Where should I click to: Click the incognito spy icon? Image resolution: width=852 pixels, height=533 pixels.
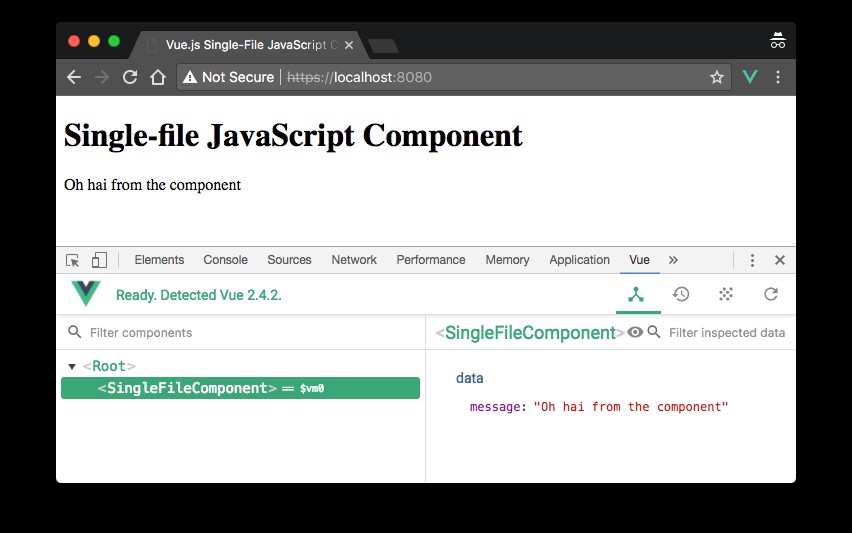click(x=778, y=41)
